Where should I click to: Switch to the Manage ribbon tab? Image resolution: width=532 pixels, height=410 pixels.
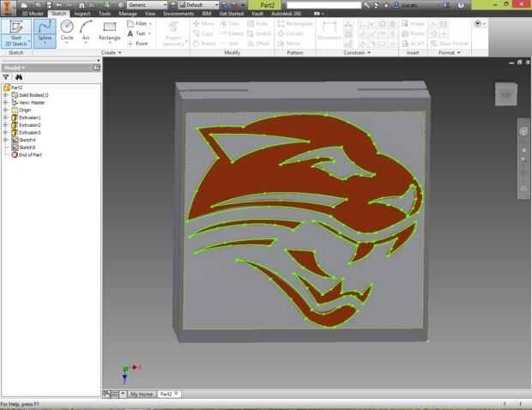[128, 14]
